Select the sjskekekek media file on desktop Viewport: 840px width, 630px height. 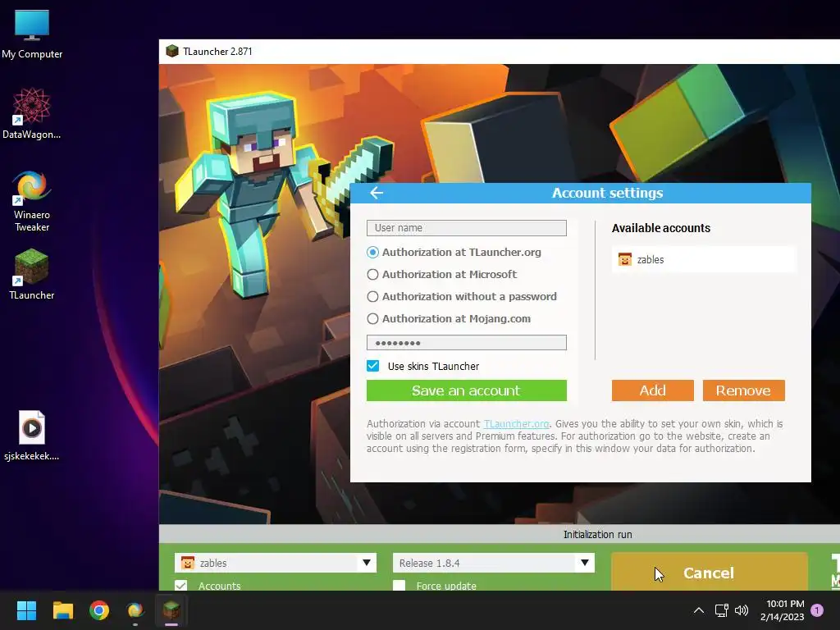click(32, 435)
